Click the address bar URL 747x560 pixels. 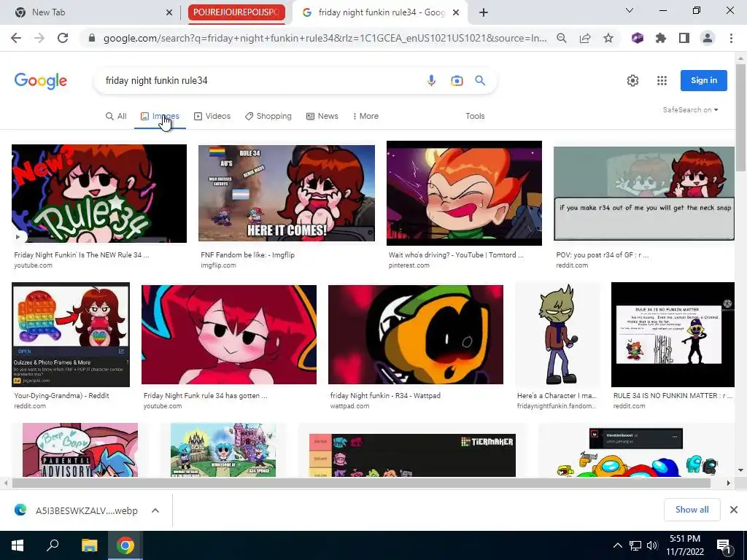click(325, 38)
